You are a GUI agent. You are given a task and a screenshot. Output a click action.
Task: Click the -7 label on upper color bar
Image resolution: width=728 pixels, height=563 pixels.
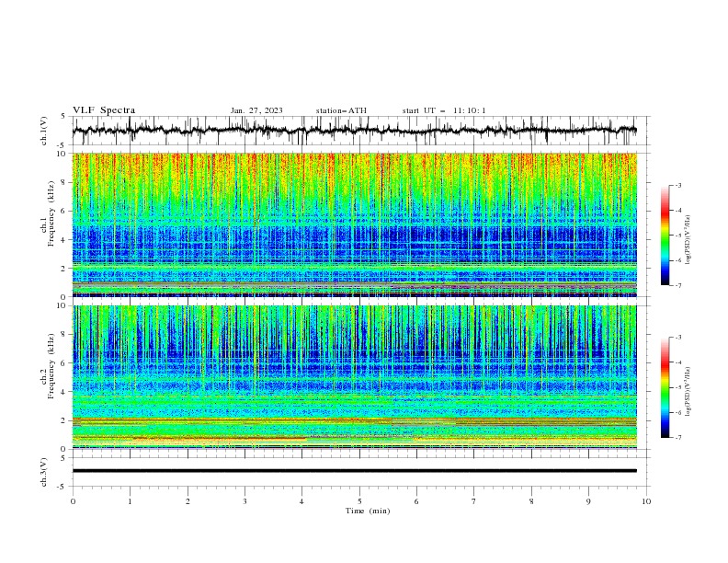[x=678, y=285]
